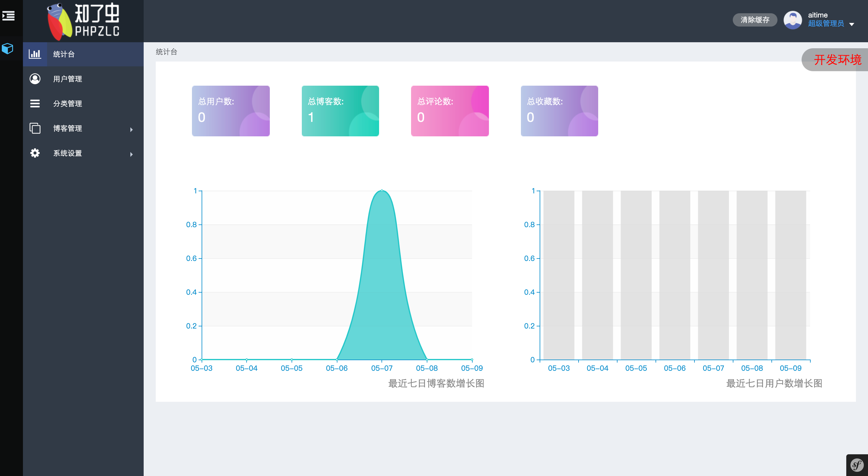The image size is (868, 476).
Task: Click the blue cube module icon
Action: pos(8,49)
